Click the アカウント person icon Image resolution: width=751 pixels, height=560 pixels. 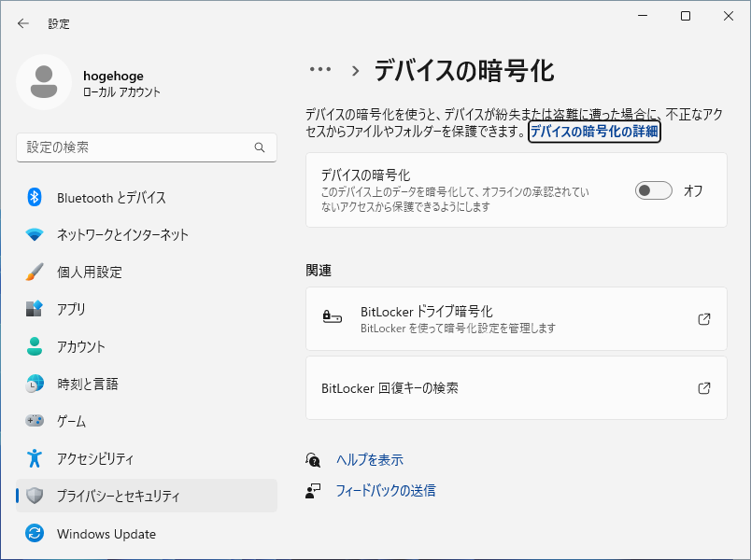[35, 346]
